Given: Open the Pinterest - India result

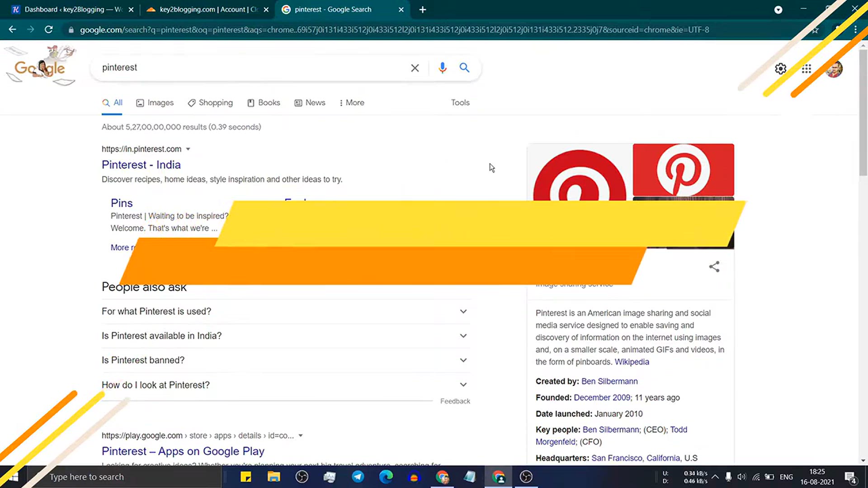Looking at the screenshot, I should coord(141,164).
